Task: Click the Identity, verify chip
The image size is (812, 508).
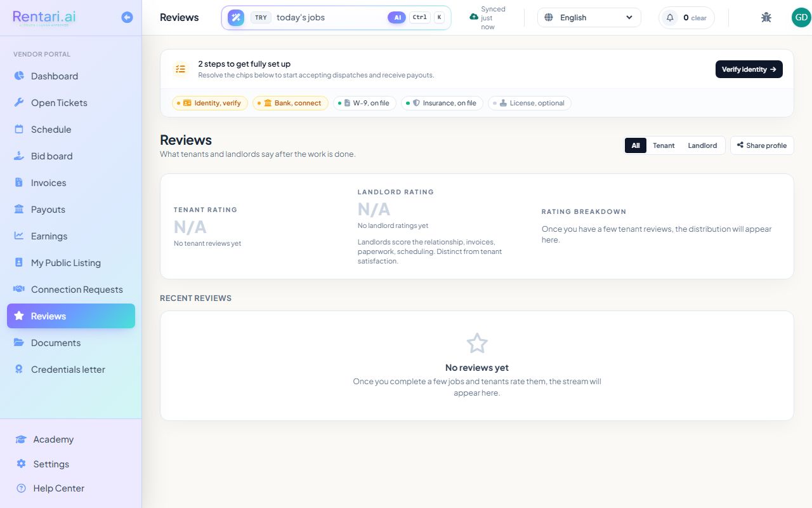Action: [210, 103]
